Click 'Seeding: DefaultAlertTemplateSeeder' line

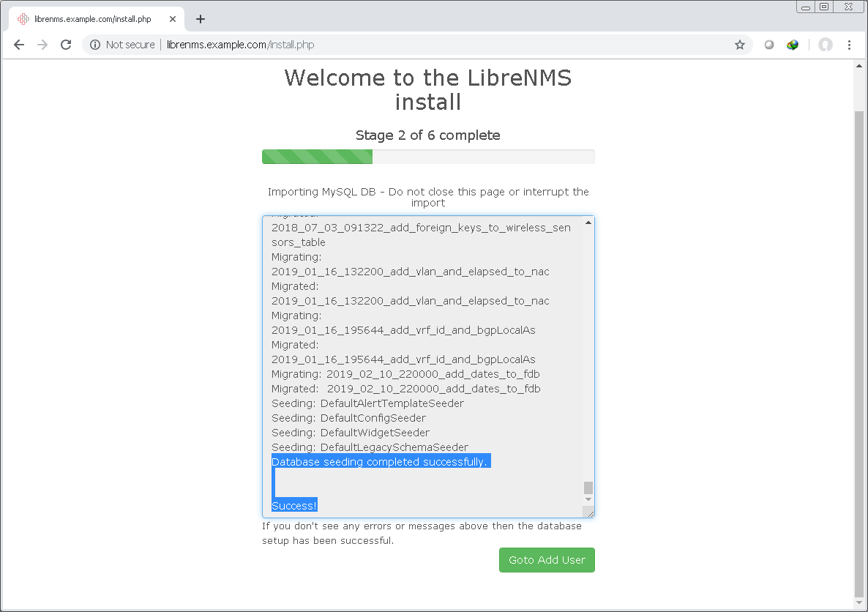point(367,403)
